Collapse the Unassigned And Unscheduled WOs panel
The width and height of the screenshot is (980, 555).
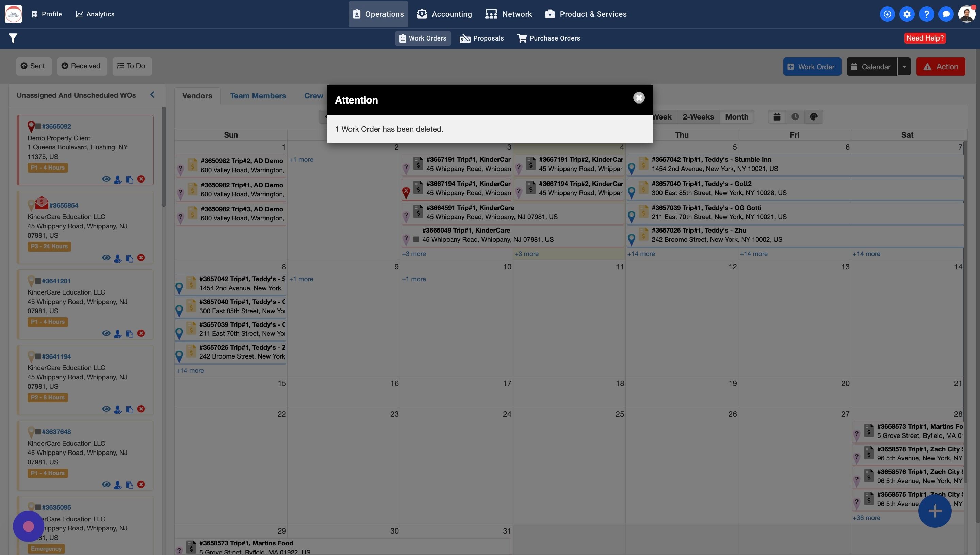[x=152, y=95]
